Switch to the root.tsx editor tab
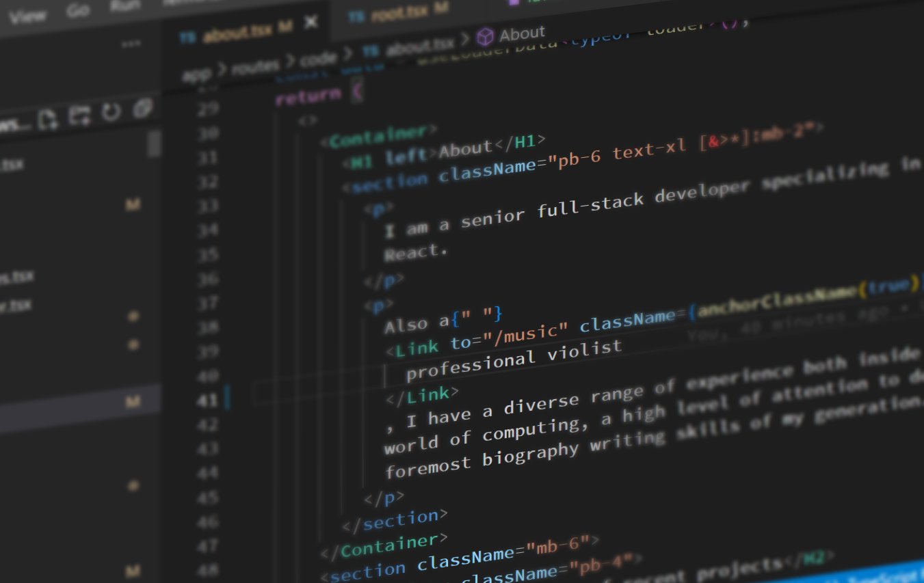This screenshot has width=924, height=583. pyautogui.click(x=397, y=13)
